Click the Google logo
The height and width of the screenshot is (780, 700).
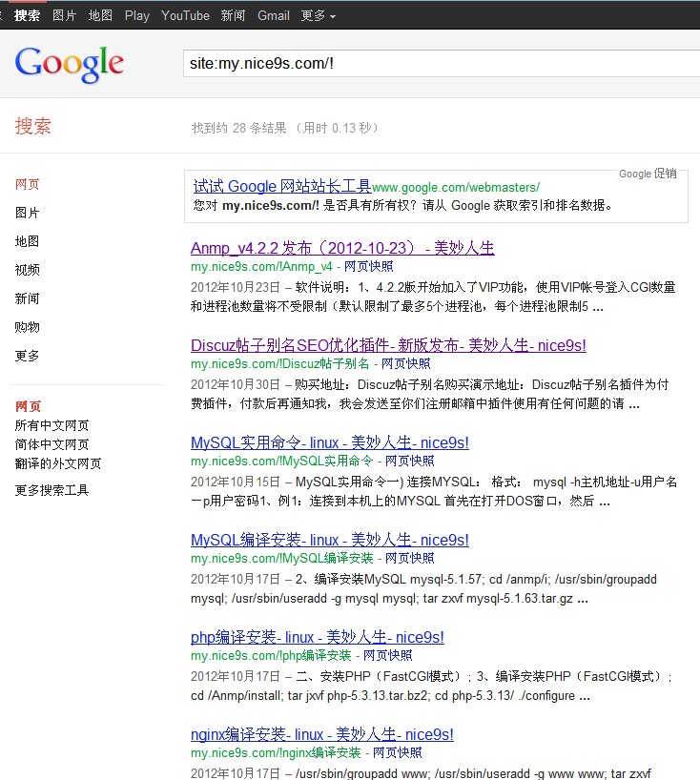point(70,64)
